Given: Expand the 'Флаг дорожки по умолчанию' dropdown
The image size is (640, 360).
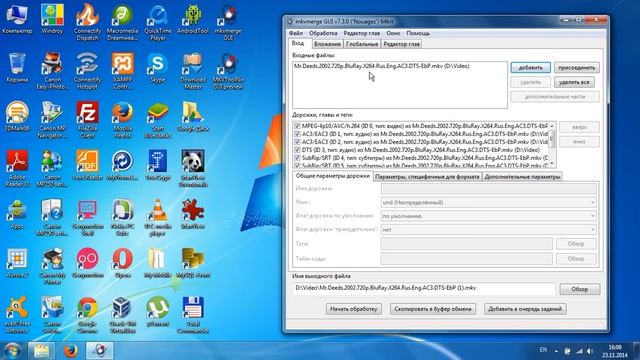Looking at the screenshot, I should pyautogui.click(x=489, y=216).
